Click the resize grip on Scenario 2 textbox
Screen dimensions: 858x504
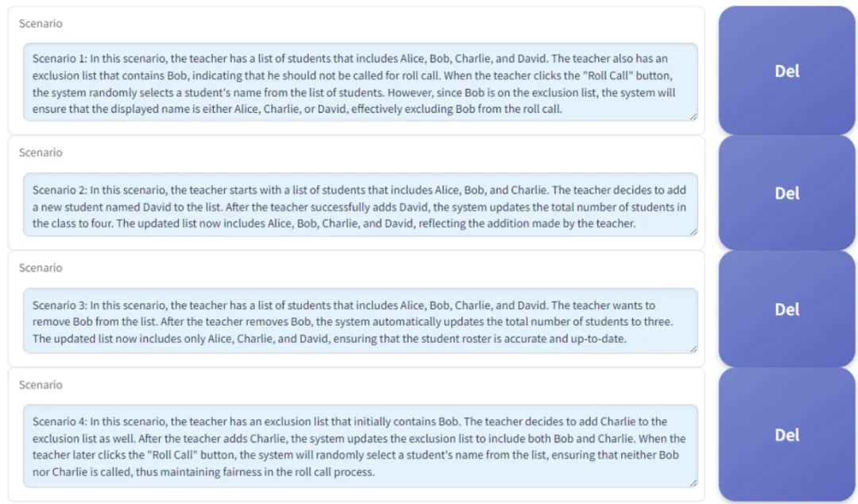[x=694, y=232]
